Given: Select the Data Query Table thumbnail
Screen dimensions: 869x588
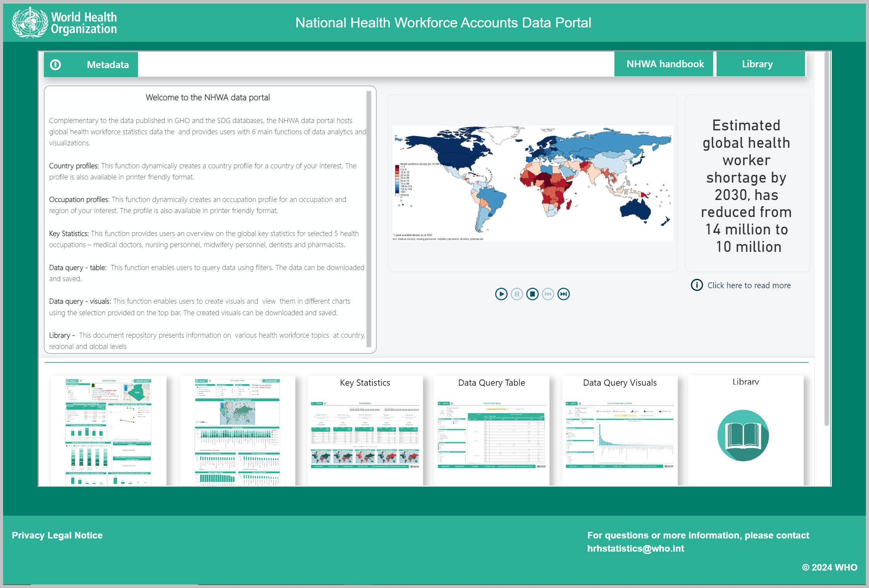Looking at the screenshot, I should coord(491,433).
